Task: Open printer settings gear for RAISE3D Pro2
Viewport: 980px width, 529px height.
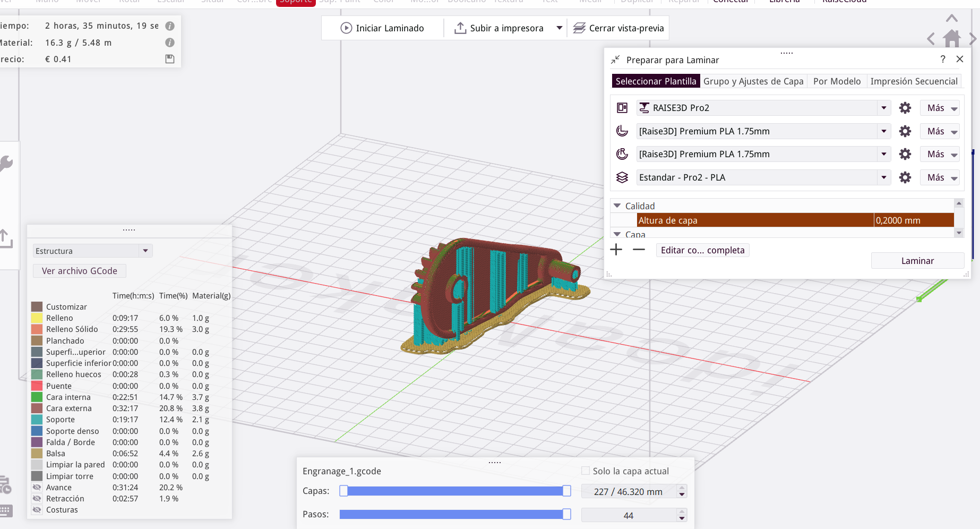Action: (905, 108)
